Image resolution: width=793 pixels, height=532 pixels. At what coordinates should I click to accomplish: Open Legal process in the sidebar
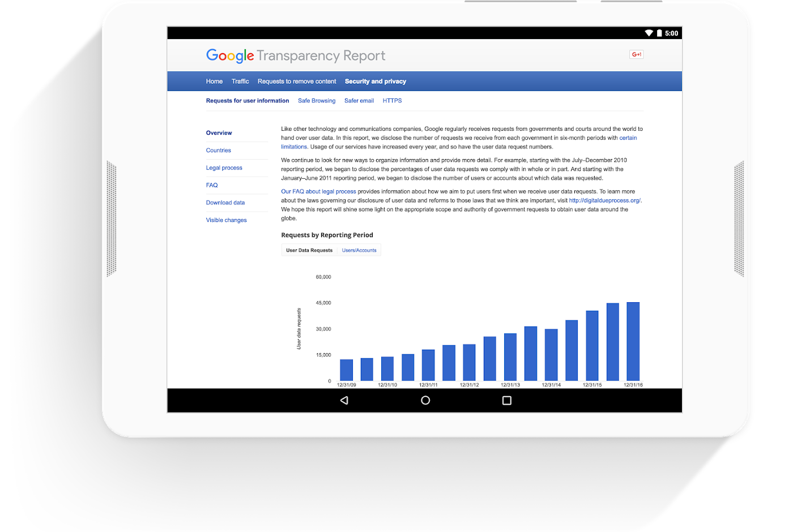click(x=224, y=168)
